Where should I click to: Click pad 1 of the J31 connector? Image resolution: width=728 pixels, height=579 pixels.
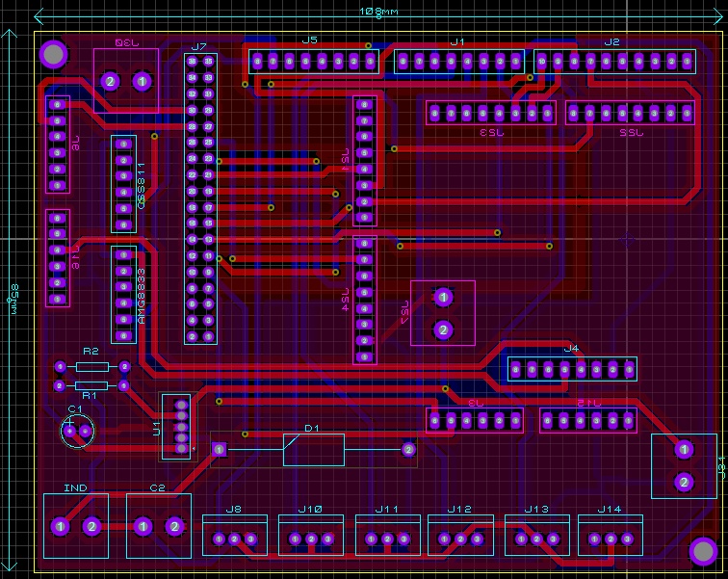coord(684,450)
